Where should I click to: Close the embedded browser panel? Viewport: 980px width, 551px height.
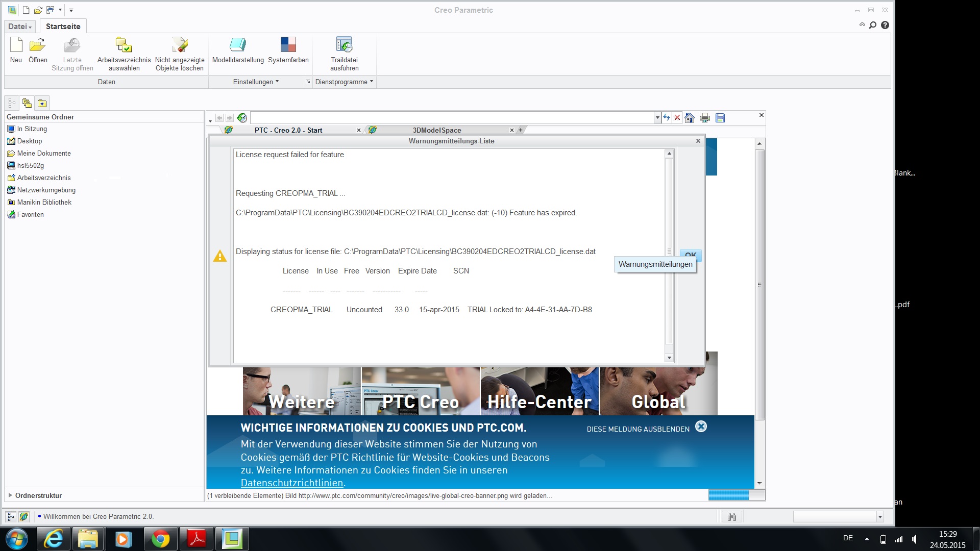click(x=762, y=115)
